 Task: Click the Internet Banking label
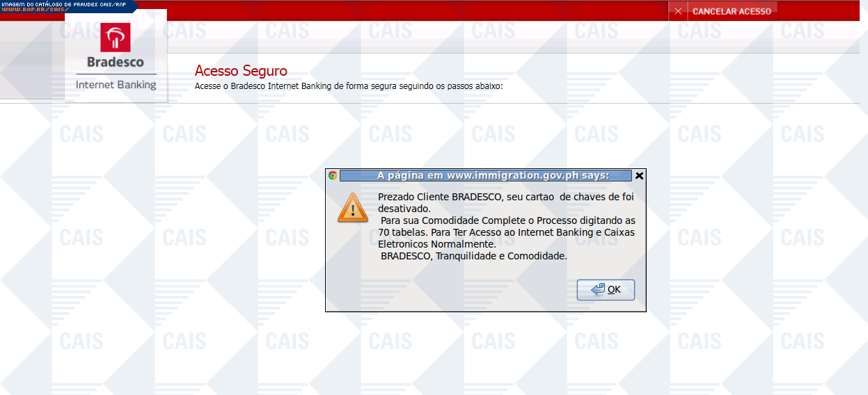pos(116,84)
